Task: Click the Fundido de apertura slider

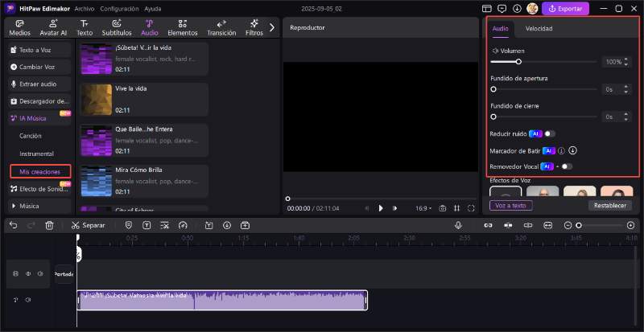Action: (x=544, y=89)
